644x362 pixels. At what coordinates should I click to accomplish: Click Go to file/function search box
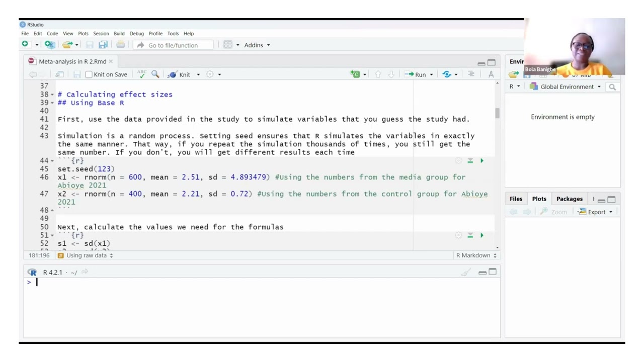tap(174, 45)
